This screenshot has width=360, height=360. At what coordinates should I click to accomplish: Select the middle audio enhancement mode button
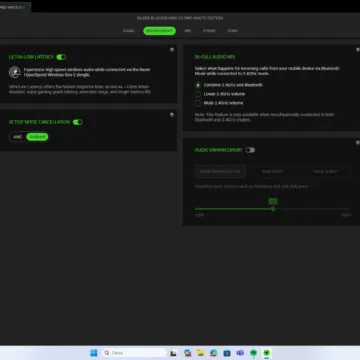[273, 172]
